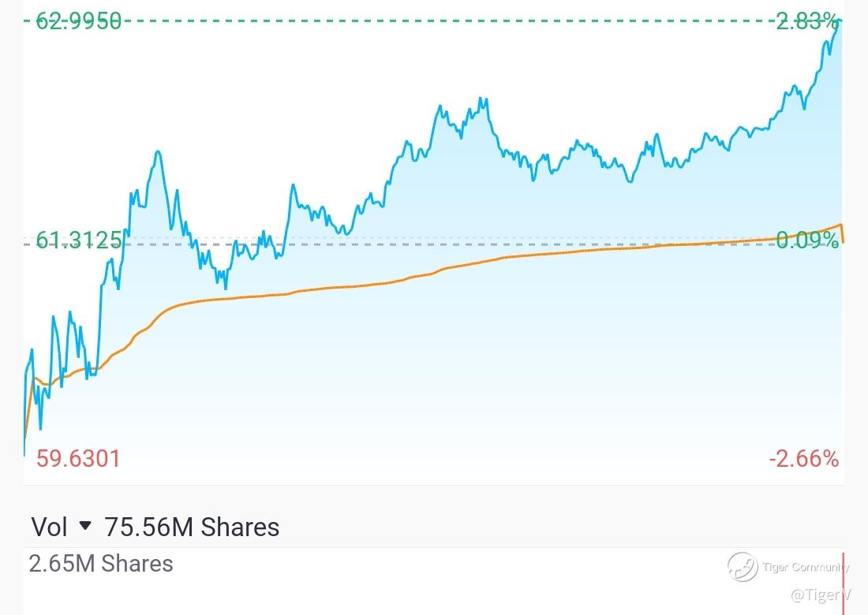Click the 62.9950 high price label
Screen dimensions: 868x615
click(79, 21)
